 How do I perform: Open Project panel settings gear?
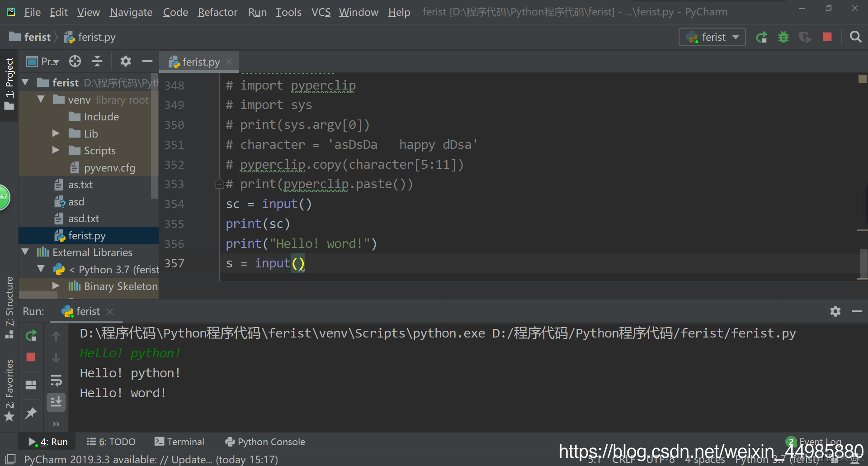[x=125, y=61]
